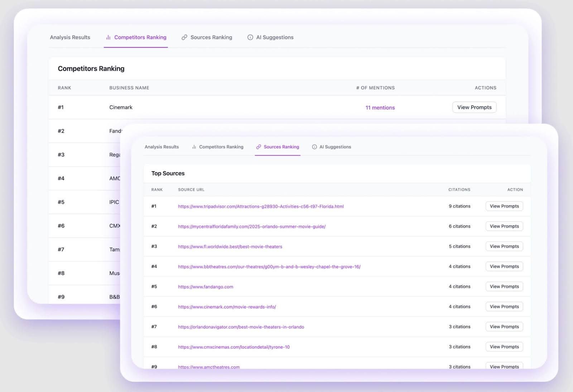The image size is (573, 392).
Task: View prompts for the tripadvisor source
Action: point(504,206)
